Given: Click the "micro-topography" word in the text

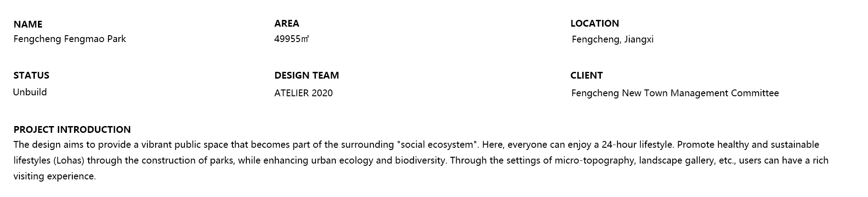Looking at the screenshot, I should coord(594,160).
